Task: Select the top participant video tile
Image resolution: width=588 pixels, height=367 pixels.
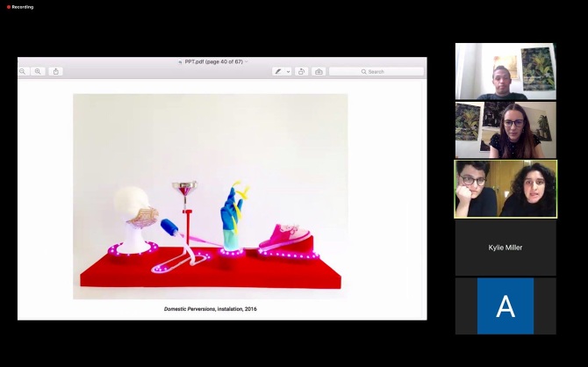Action: click(x=505, y=71)
